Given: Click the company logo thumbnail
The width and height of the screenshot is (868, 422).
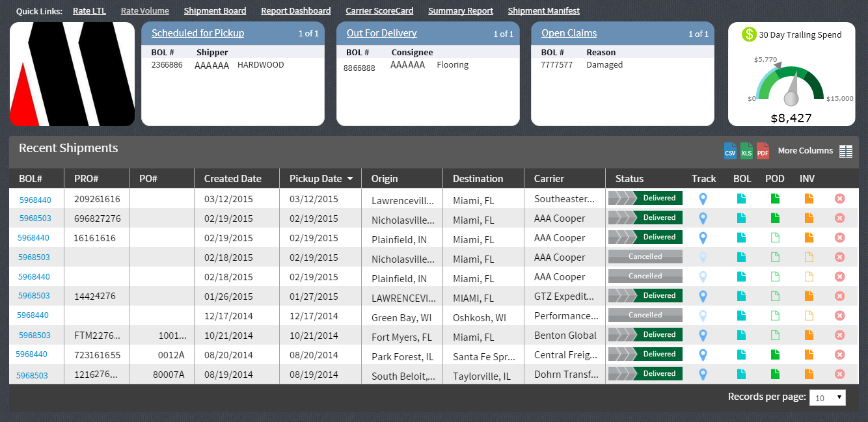Looking at the screenshot, I should [x=72, y=74].
